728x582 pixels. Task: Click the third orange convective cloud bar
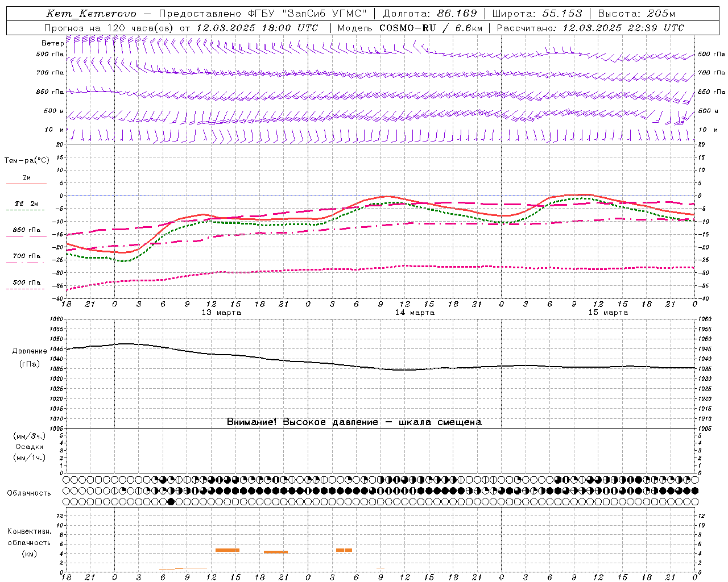point(344,550)
